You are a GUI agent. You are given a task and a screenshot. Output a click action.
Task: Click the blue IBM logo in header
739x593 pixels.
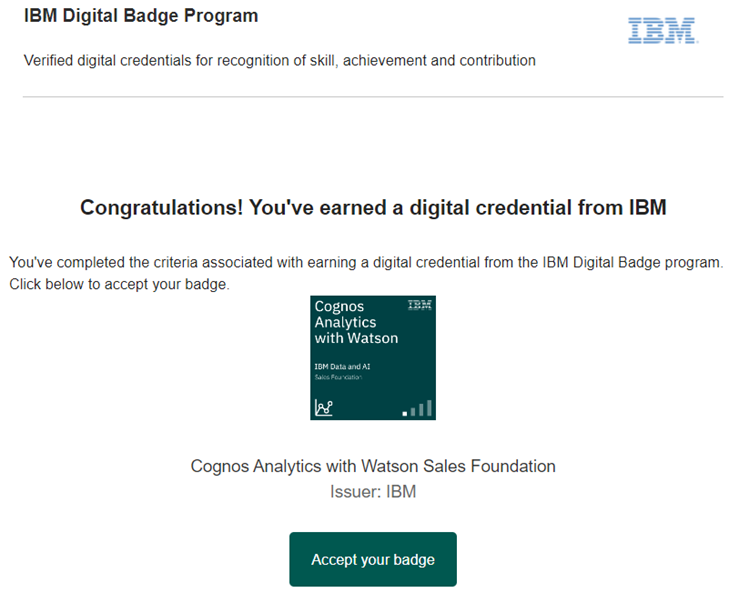663,31
